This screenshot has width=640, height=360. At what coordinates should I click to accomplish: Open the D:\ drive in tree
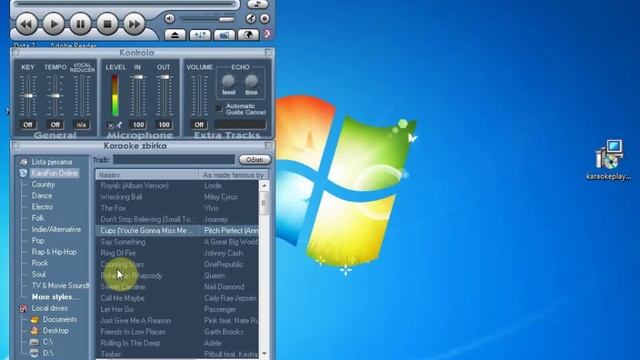pos(48,353)
